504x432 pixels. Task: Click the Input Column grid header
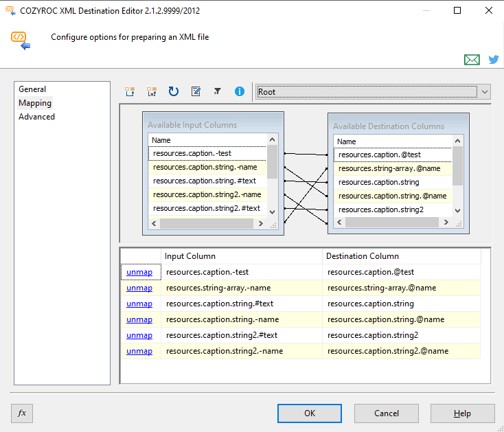click(x=242, y=256)
